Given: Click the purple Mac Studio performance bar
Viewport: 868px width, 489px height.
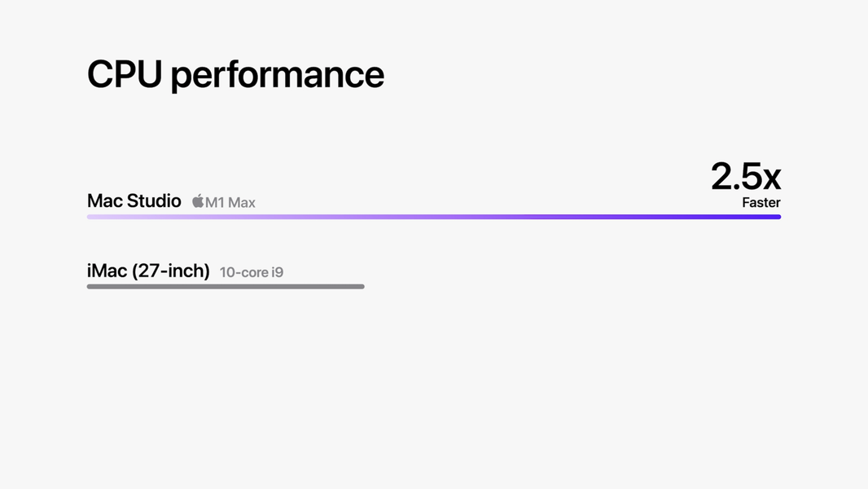Looking at the screenshot, I should point(433,217).
